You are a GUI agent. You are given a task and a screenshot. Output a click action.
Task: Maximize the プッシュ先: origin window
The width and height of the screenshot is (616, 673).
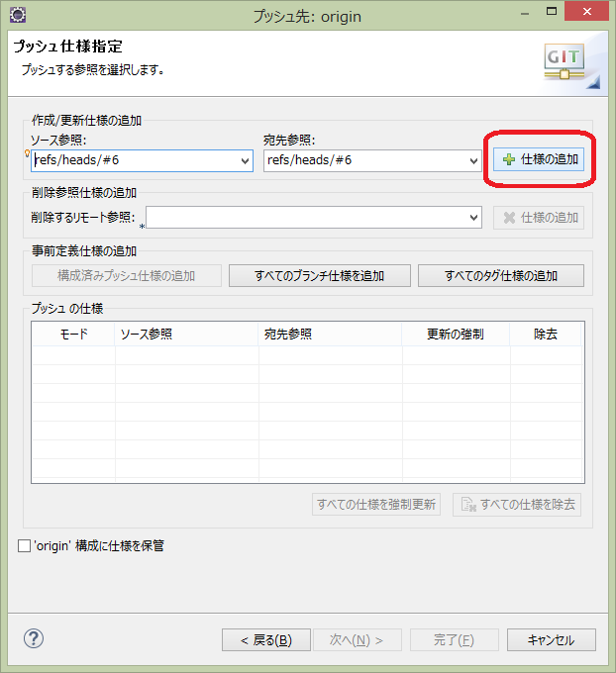coord(552,12)
